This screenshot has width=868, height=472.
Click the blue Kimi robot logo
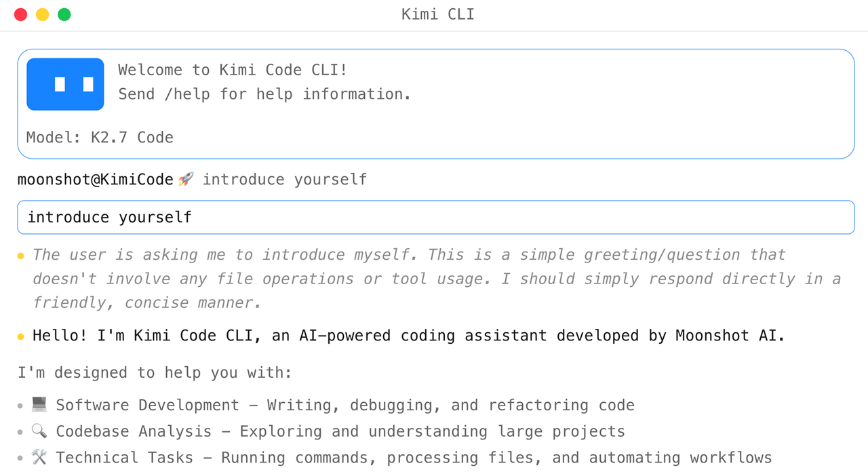(x=65, y=84)
